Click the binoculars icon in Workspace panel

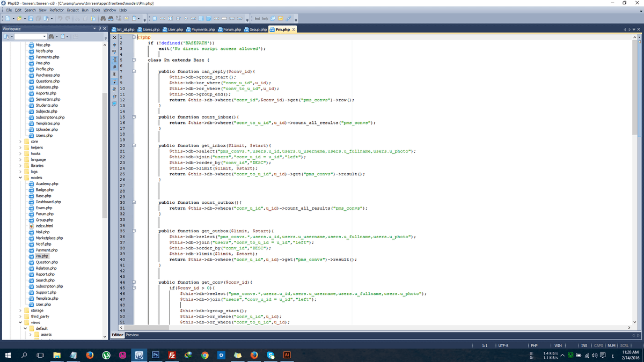[x=52, y=37]
